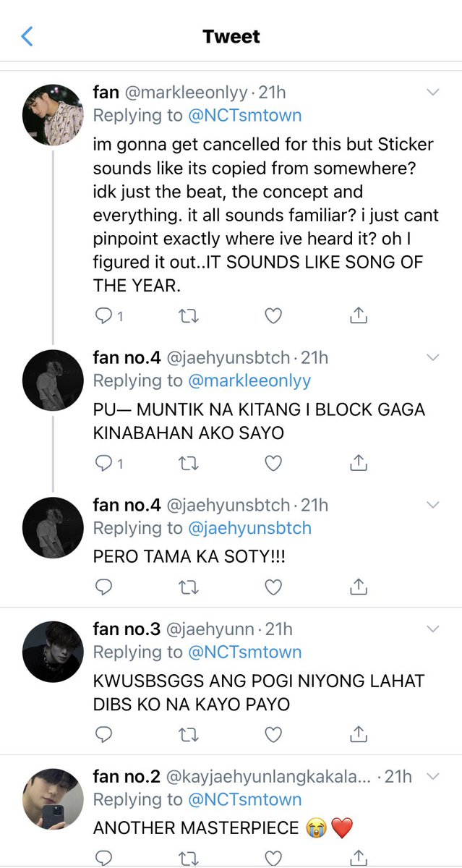Retweet the PERO TAMA KA SOTY tweet

[x=188, y=587]
